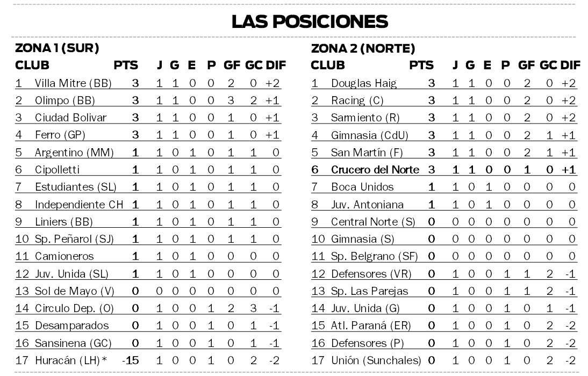Click Sol de Mayo (V) row
The height and width of the screenshot is (376, 588).
click(148, 291)
